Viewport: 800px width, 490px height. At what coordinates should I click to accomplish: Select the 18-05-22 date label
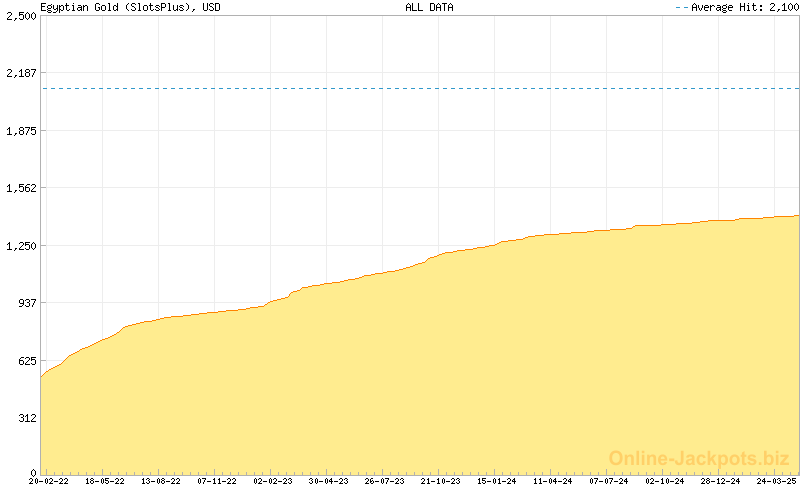tap(105, 481)
